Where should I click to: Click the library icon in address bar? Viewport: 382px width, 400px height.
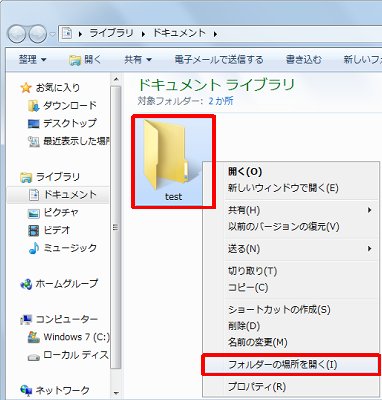[67, 33]
